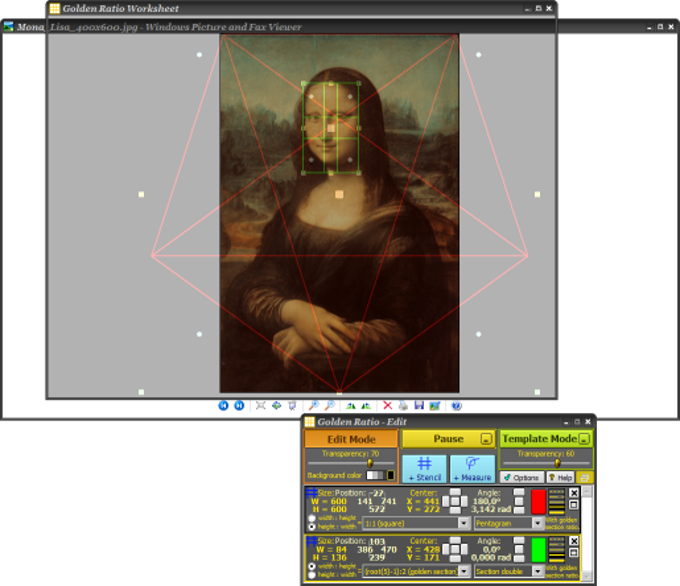Decrease Section double angle with bottom stepper
This screenshot has height=586, width=680.
[519, 559]
